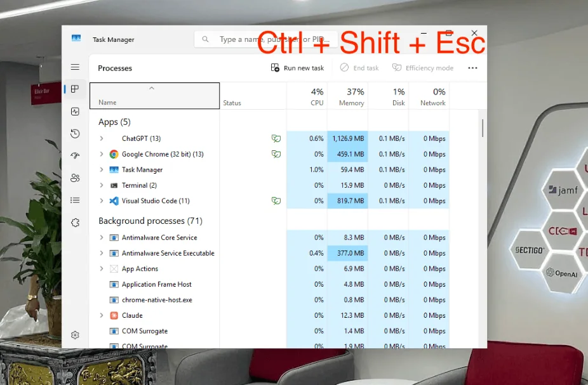Click the Application Frame Host icon
This screenshot has height=385, width=588.
tap(114, 284)
